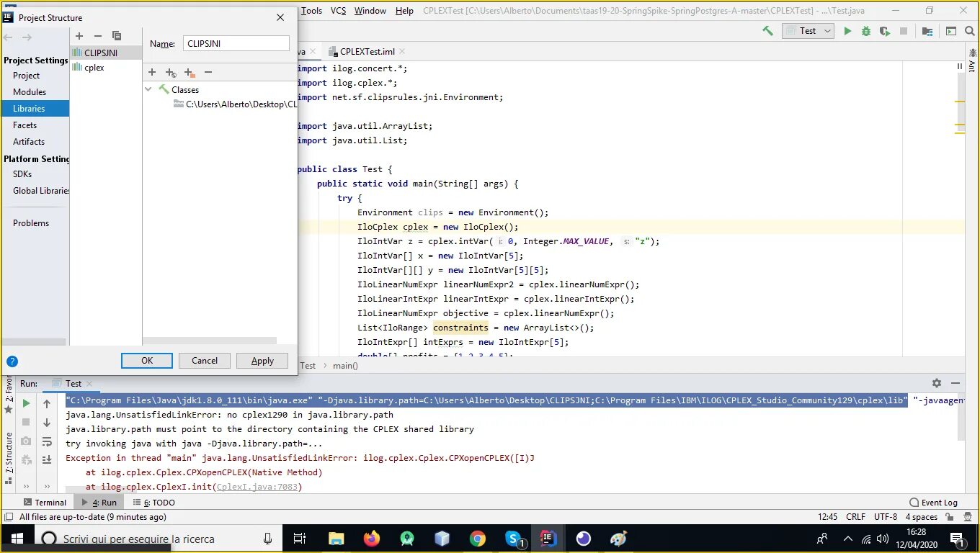Open Run Anything from the toolbar
980x553 pixels.
tap(951, 31)
